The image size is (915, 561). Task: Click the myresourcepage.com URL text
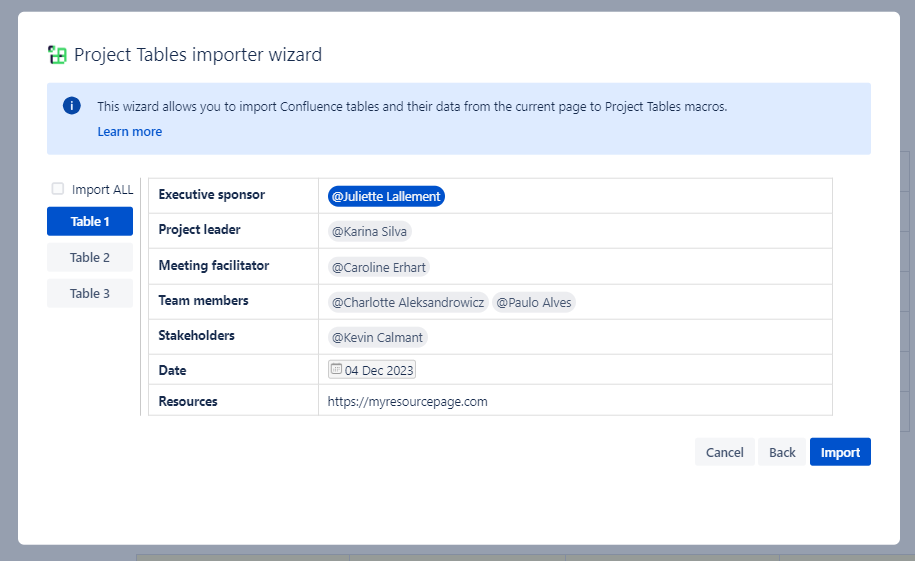407,402
